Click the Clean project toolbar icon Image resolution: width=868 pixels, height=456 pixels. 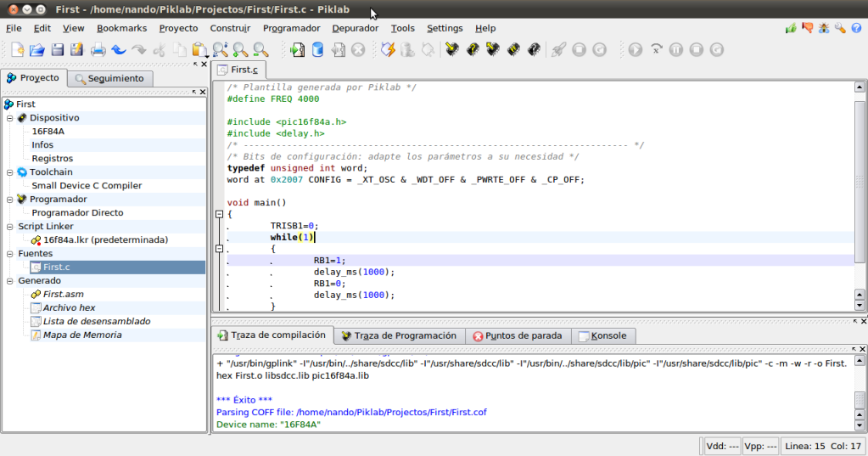(338, 50)
